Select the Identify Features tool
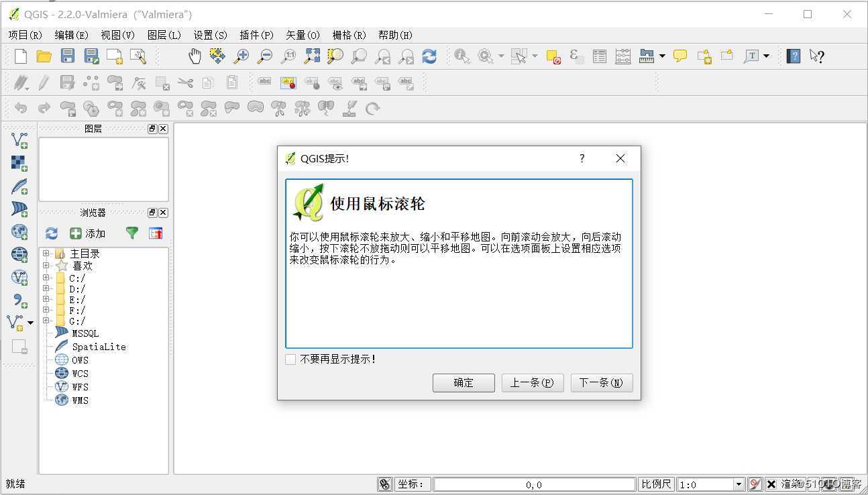 tap(462, 56)
